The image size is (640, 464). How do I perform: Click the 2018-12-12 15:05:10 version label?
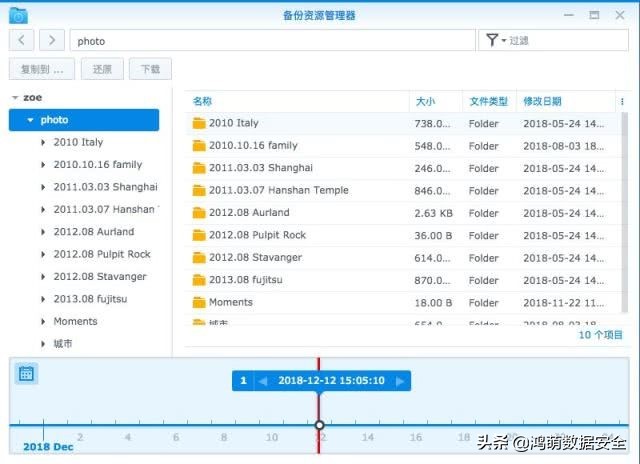[x=331, y=381]
